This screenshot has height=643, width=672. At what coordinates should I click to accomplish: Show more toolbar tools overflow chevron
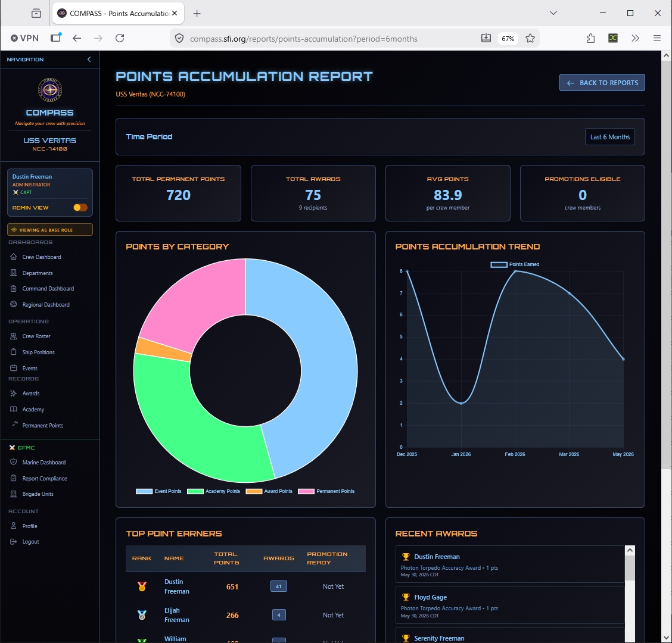point(635,39)
